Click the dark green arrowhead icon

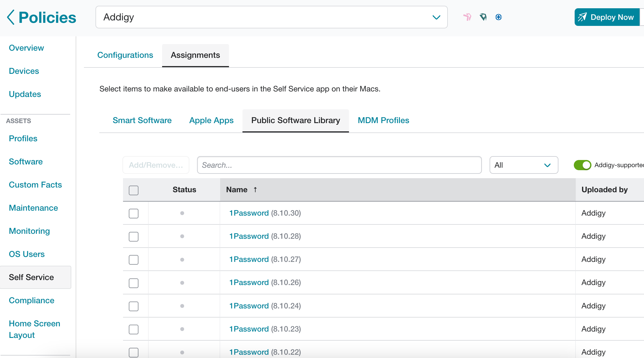(x=483, y=17)
